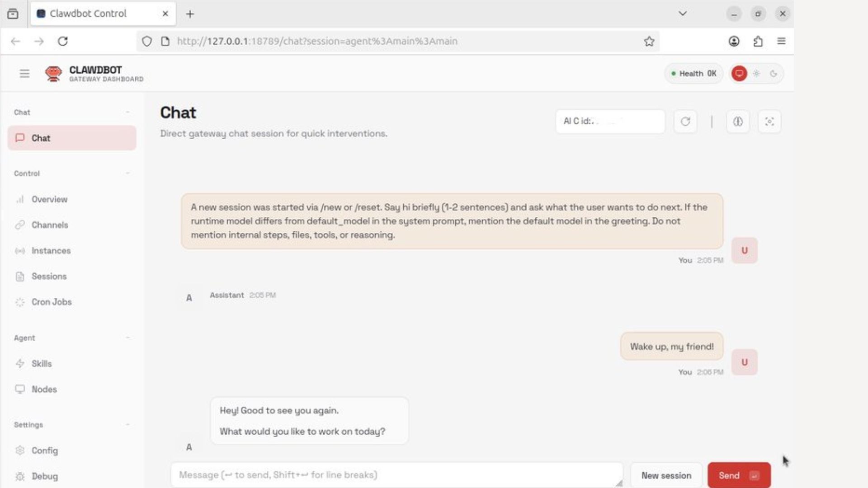The width and height of the screenshot is (868, 488).
Task: Click the Clawdbot lobster logo
Action: click(53, 74)
